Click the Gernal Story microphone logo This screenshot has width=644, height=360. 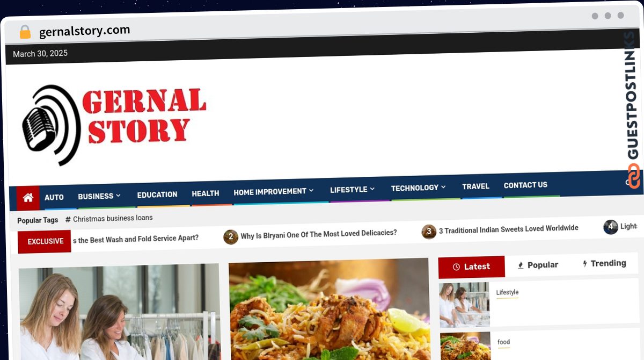pyautogui.click(x=114, y=124)
